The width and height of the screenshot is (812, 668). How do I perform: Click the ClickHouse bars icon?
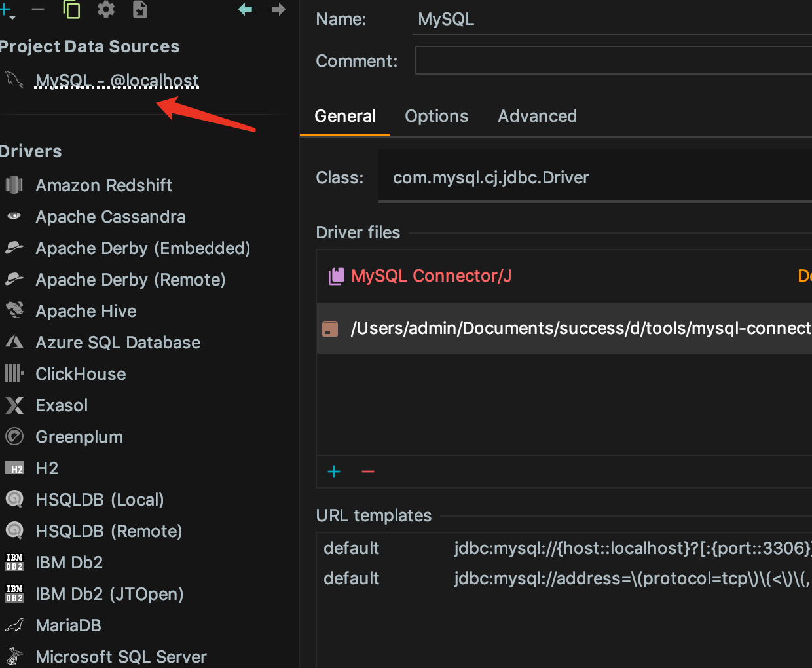click(14, 373)
